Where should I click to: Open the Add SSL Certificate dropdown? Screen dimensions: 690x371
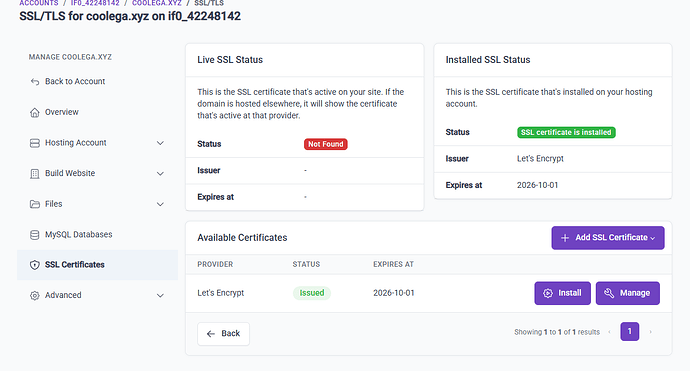608,238
